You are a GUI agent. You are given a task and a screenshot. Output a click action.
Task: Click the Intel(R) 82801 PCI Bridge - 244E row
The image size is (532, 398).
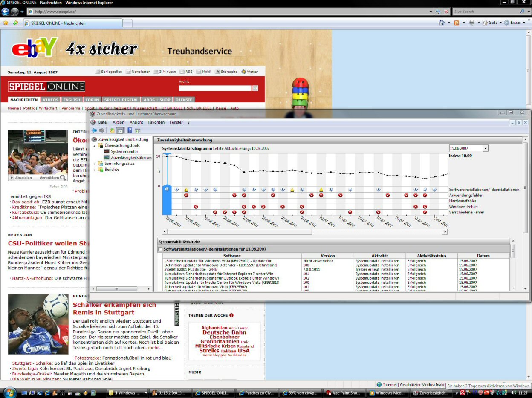(336, 269)
